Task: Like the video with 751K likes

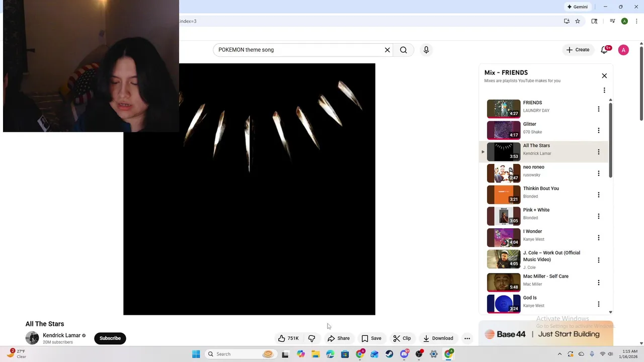Action: point(288,338)
